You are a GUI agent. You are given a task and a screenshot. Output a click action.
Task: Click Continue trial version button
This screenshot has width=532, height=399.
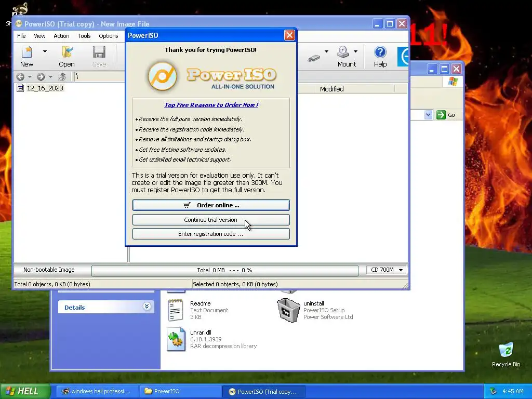(211, 220)
